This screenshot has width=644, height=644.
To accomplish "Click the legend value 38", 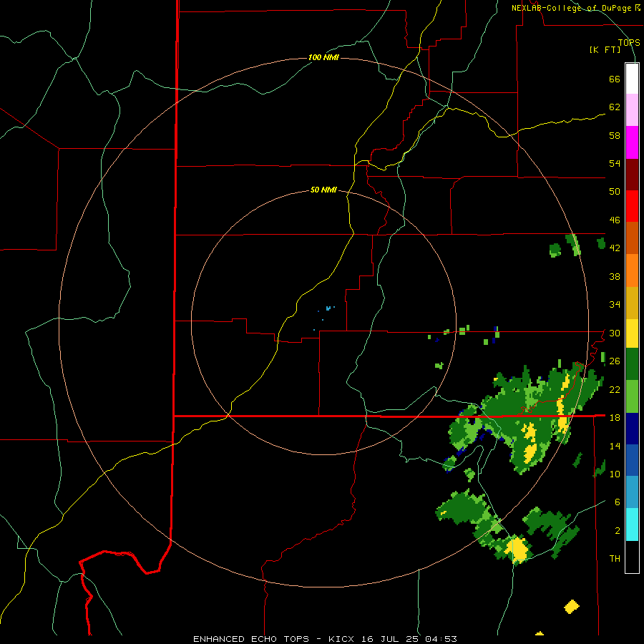I will click(615, 276).
